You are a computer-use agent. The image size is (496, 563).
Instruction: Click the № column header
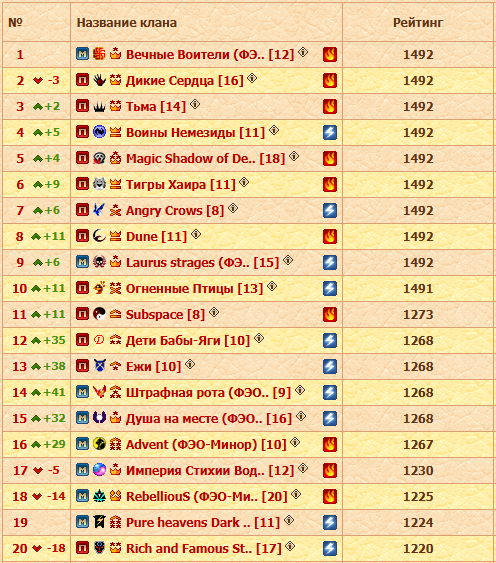pyautogui.click(x=15, y=23)
